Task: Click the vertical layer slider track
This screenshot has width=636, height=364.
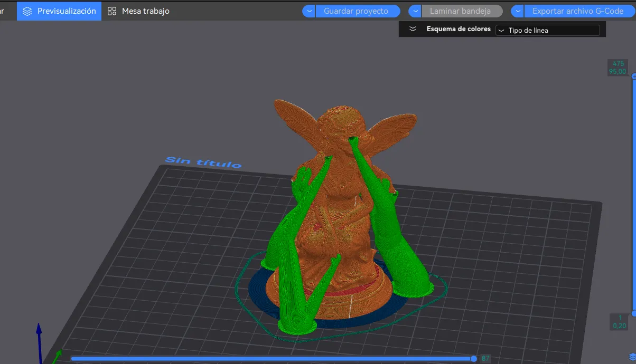Action: coord(633,195)
